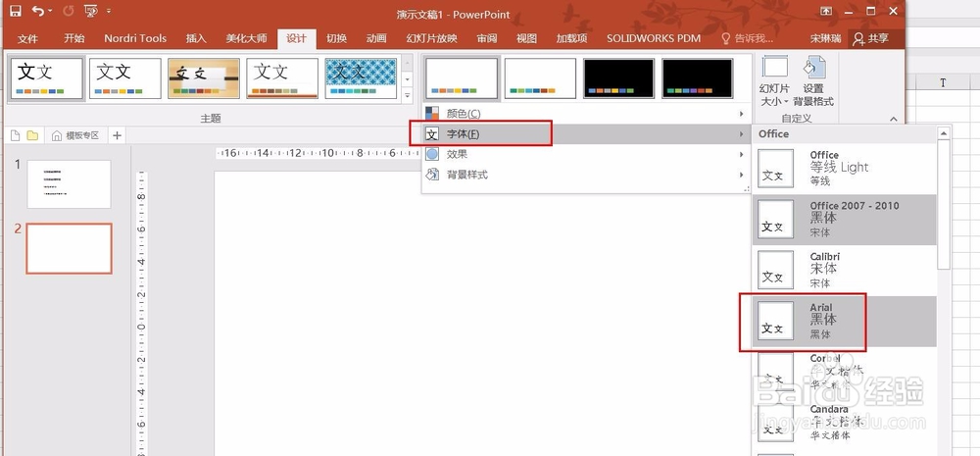Screen dimensions: 980x456
Task: Toggle ribbon display options icon in title bar
Action: [x=826, y=11]
